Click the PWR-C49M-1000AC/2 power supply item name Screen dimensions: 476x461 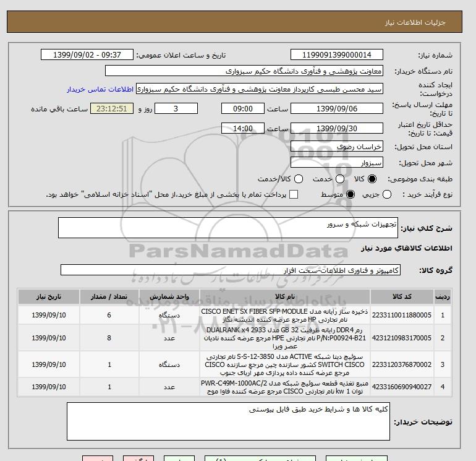[x=285, y=387]
